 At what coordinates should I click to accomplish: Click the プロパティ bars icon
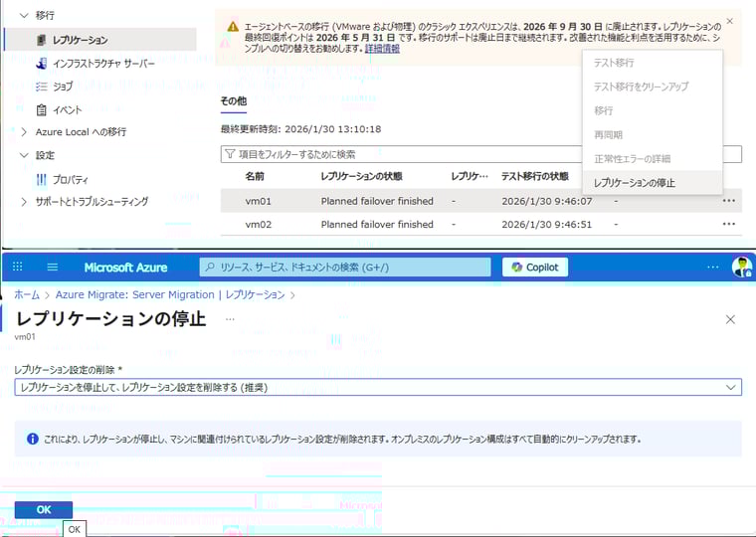(42, 180)
